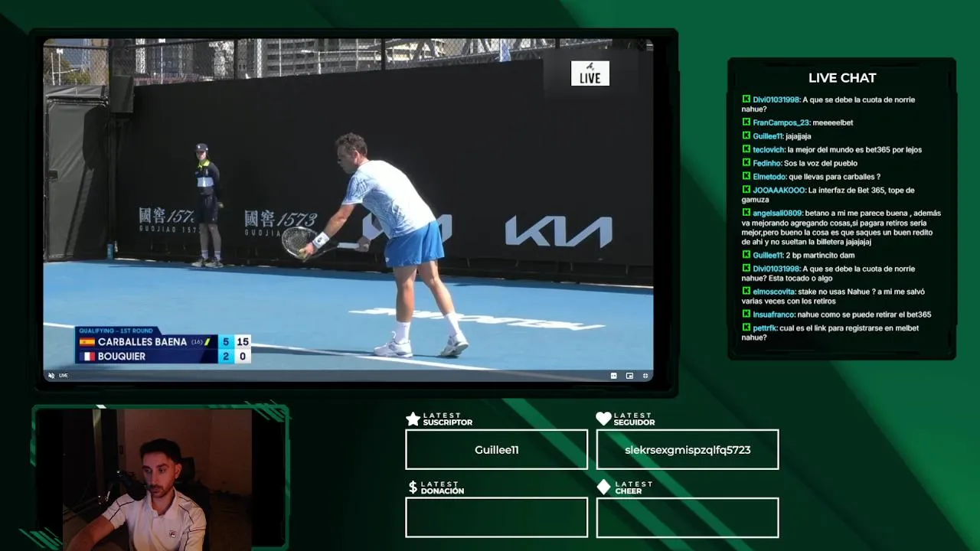Click the slekrsexgmispzqlfq5723 latest follower box
Image resolution: width=980 pixels, height=551 pixels.
688,449
